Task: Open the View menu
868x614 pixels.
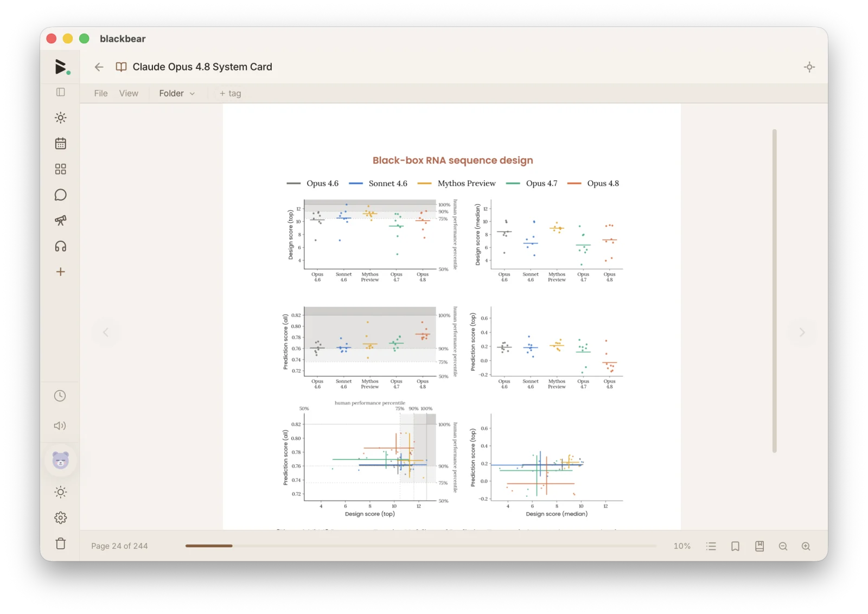Action: point(129,93)
